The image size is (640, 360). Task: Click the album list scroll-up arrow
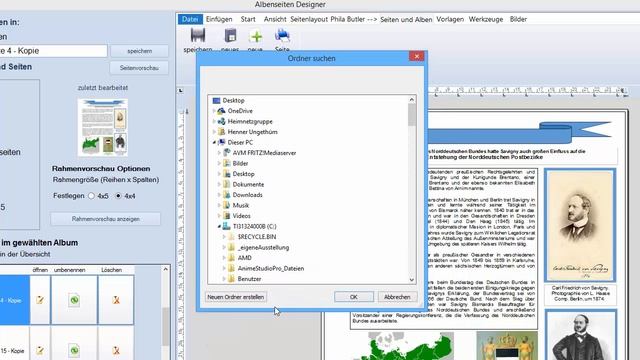tap(165, 269)
